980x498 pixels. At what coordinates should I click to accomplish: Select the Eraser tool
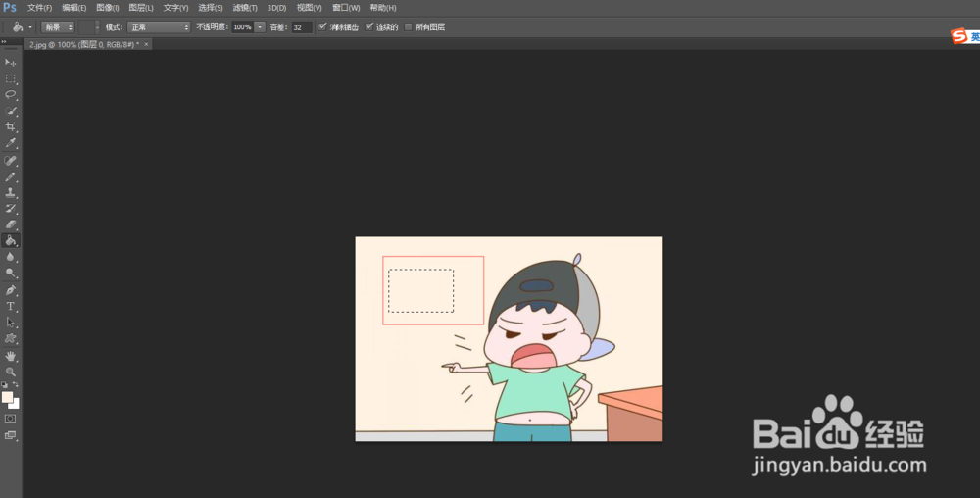(11, 224)
